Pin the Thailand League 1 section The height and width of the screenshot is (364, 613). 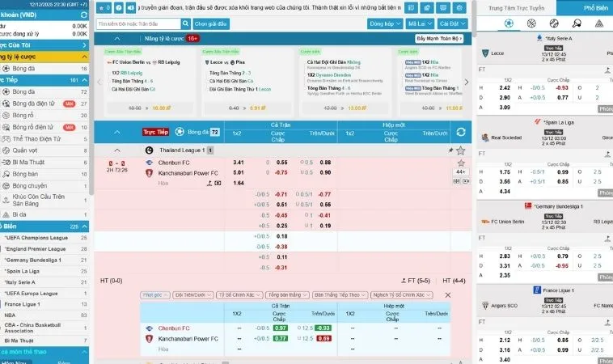pyautogui.click(x=450, y=150)
